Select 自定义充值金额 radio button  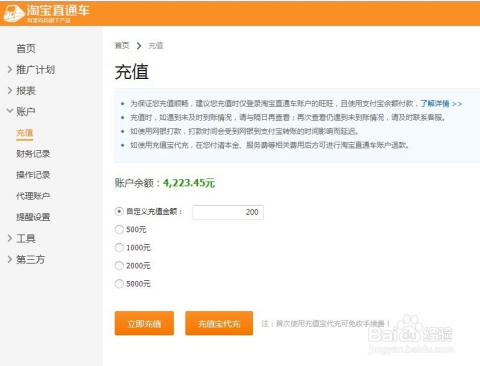point(119,211)
